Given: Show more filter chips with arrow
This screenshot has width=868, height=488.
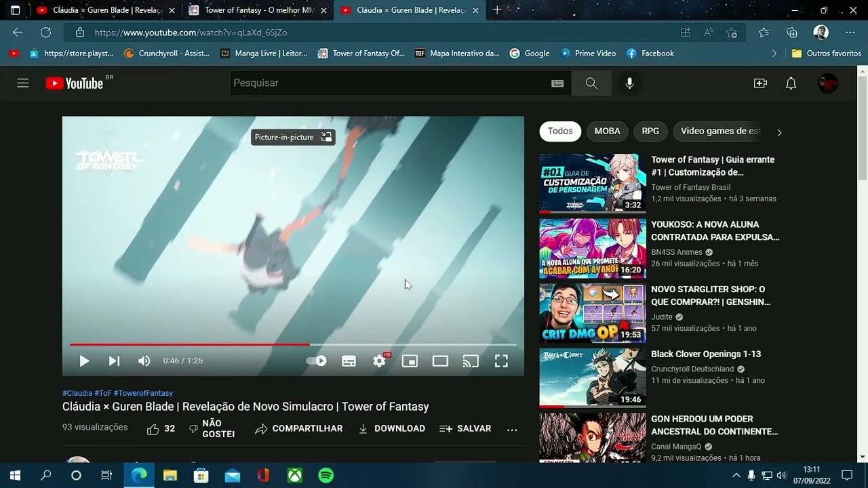Looking at the screenshot, I should [779, 133].
